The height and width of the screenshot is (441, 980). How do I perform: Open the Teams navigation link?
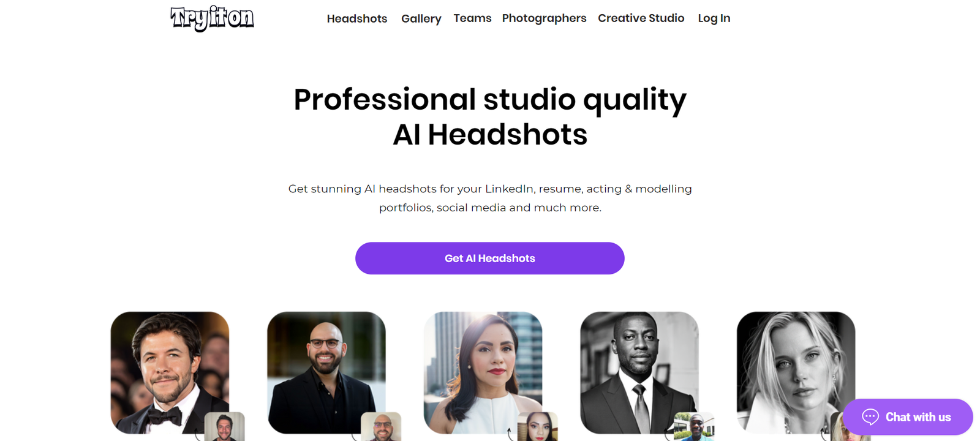pos(472,18)
